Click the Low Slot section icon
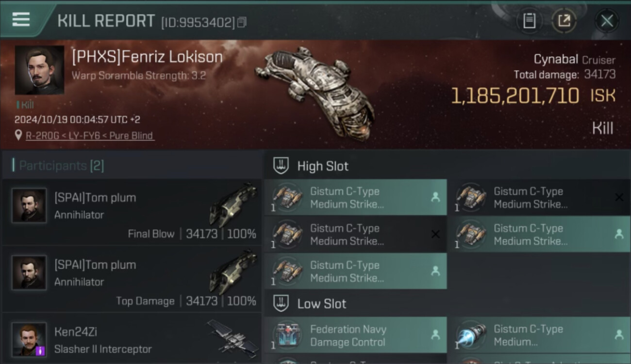Viewport: 631px width, 364px height. [x=281, y=304]
